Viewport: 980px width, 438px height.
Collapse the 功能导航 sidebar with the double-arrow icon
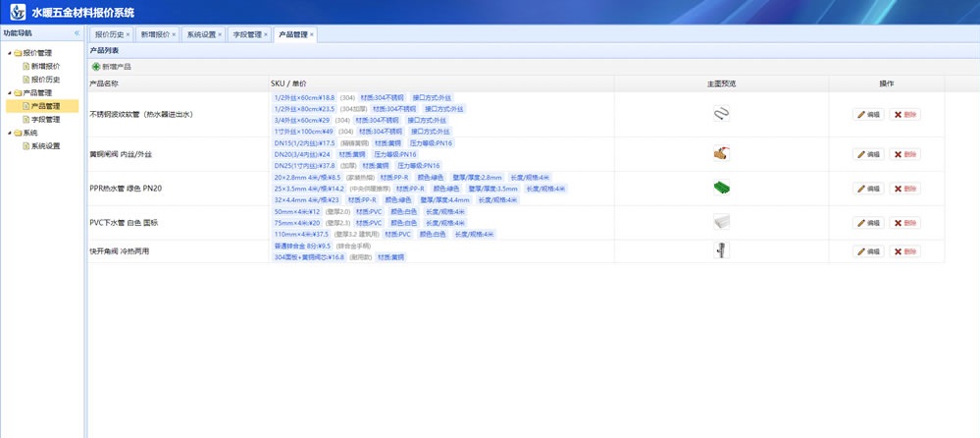click(77, 33)
